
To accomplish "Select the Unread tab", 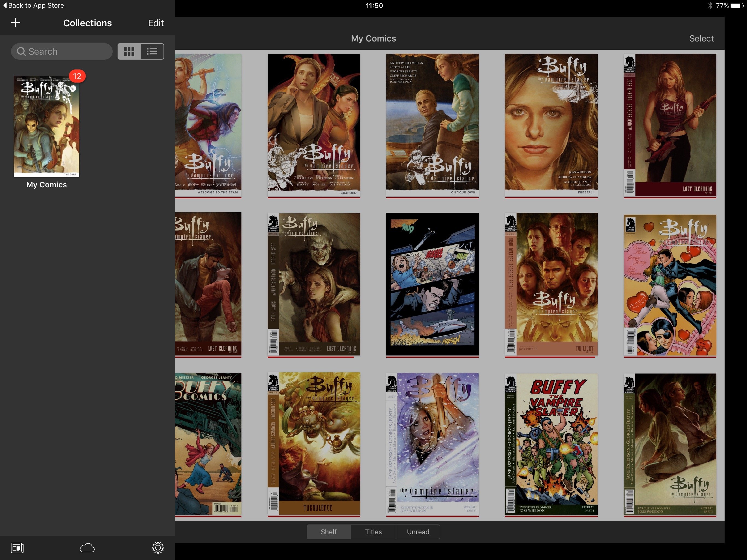I will pyautogui.click(x=418, y=532).
